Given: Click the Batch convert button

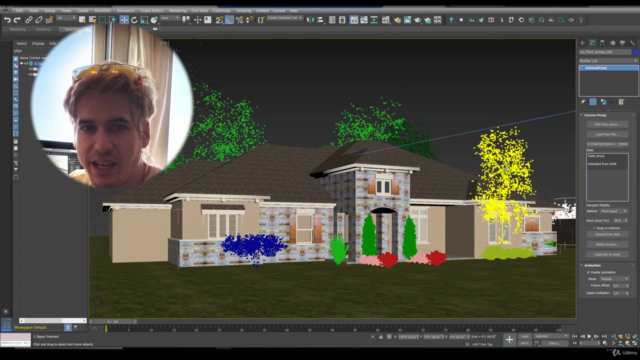Looking at the screenshot, I should pos(607,244).
